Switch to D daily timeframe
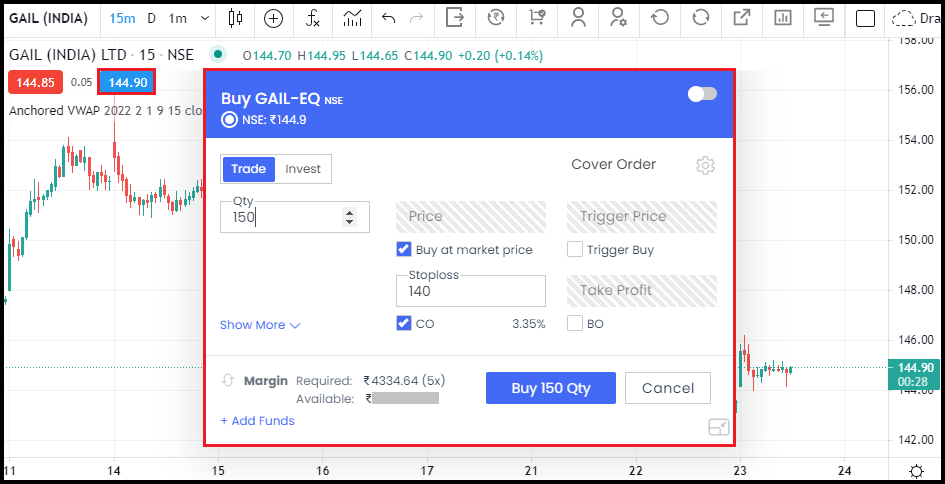945x484 pixels. point(151,18)
